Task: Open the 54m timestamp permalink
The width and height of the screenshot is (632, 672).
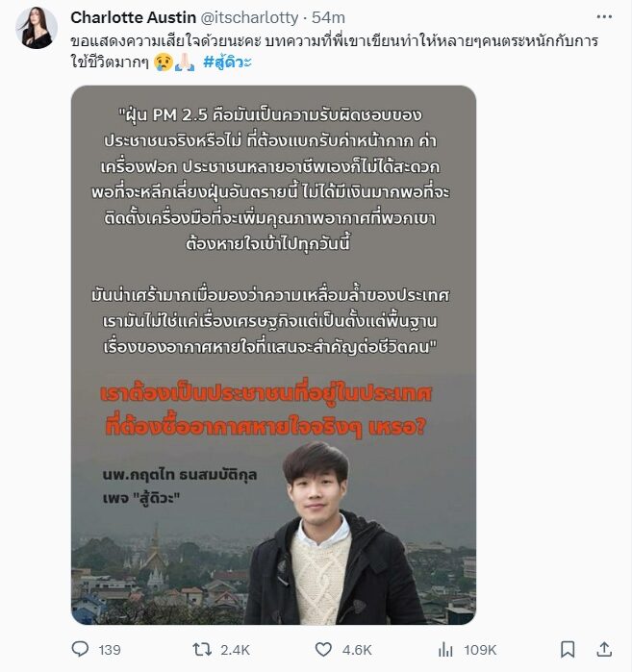Action: pyautogui.click(x=328, y=17)
